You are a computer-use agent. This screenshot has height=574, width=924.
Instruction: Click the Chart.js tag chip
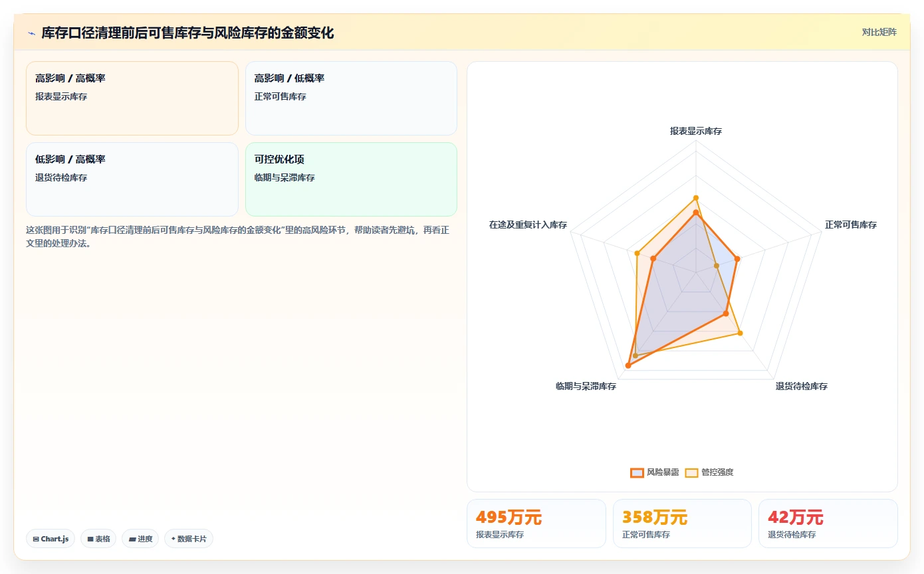click(x=51, y=539)
